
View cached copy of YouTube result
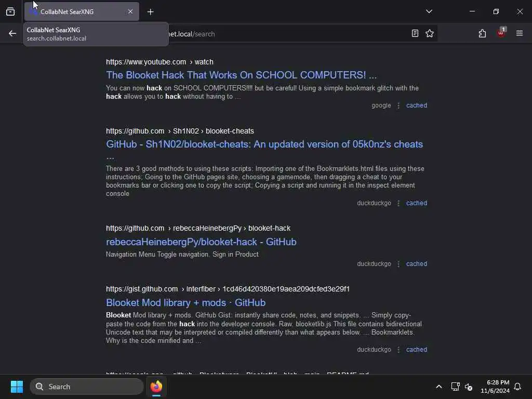417,105
